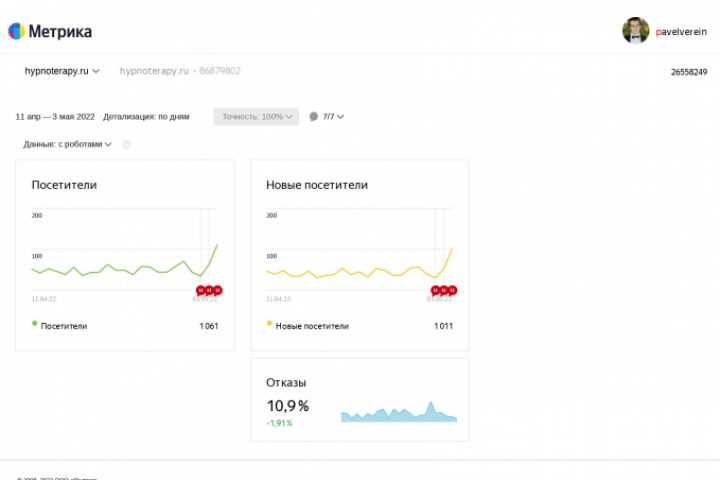Screen dimensions: 720x480
Task: Click rightmost red note marker on Посетители chart
Action: [218, 290]
